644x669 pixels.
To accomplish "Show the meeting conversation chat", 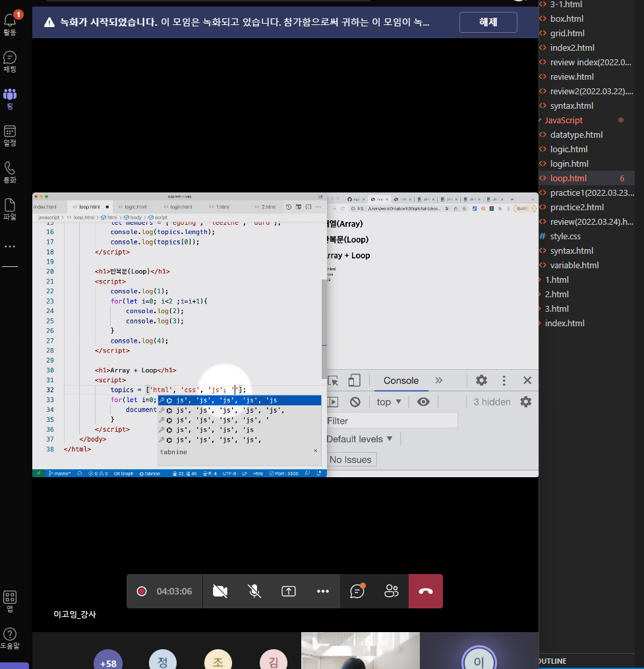I will 357,591.
